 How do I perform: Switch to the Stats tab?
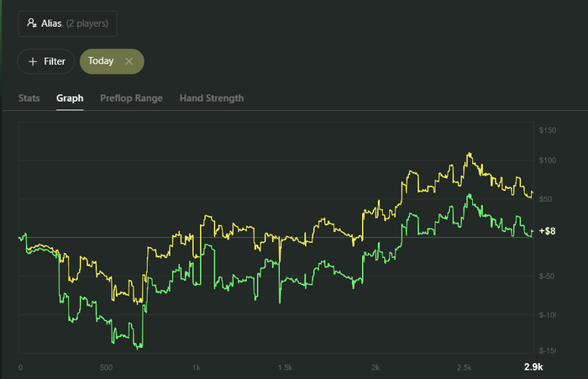[29, 98]
